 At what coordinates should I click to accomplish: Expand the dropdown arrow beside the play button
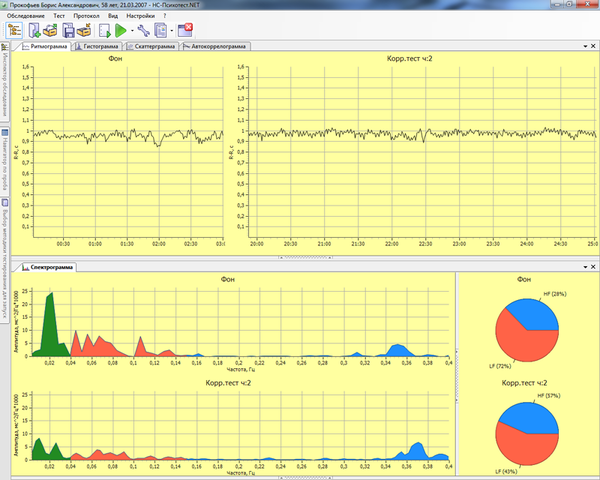point(132,31)
